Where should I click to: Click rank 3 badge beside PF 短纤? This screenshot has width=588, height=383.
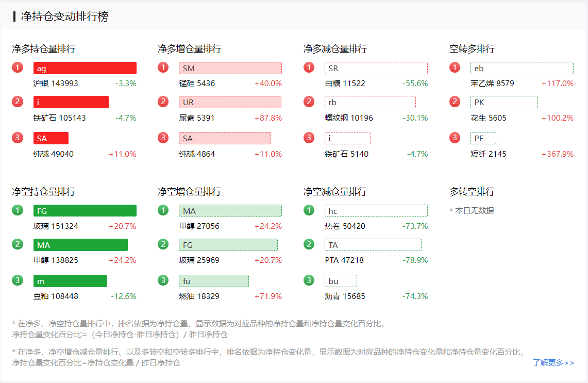[455, 138]
